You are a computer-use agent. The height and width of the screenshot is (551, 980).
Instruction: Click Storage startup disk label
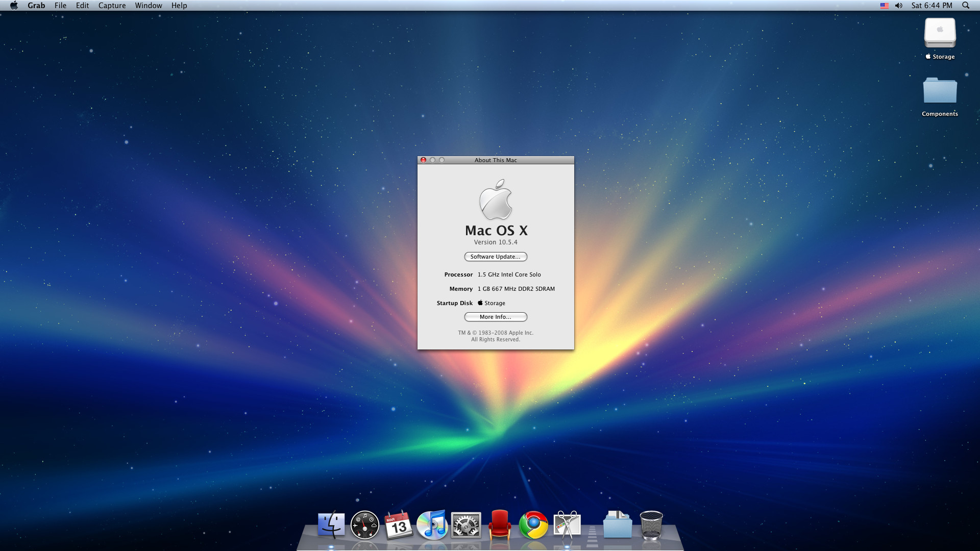coord(494,303)
